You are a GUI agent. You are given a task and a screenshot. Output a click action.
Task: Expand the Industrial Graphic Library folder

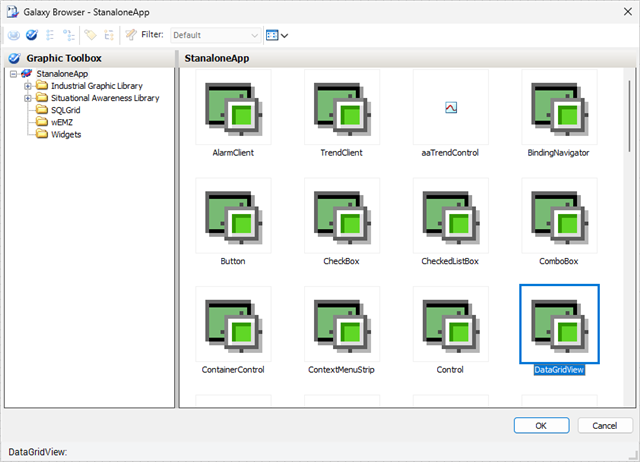(28, 86)
